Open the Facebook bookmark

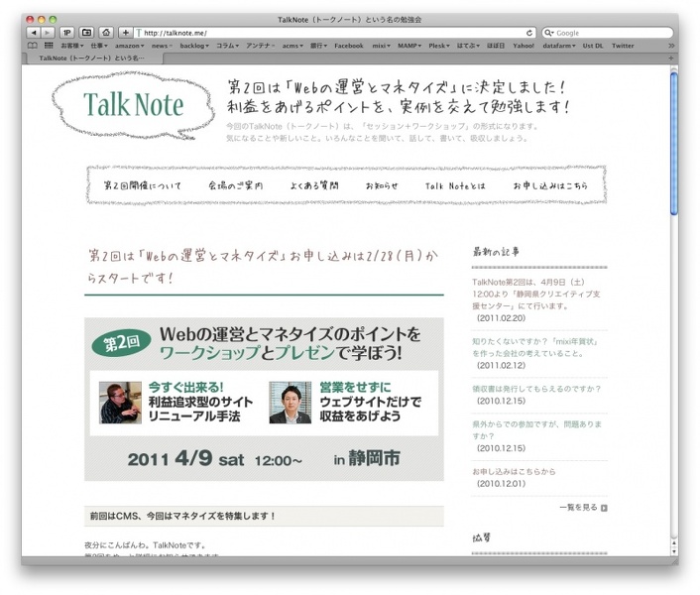(349, 46)
